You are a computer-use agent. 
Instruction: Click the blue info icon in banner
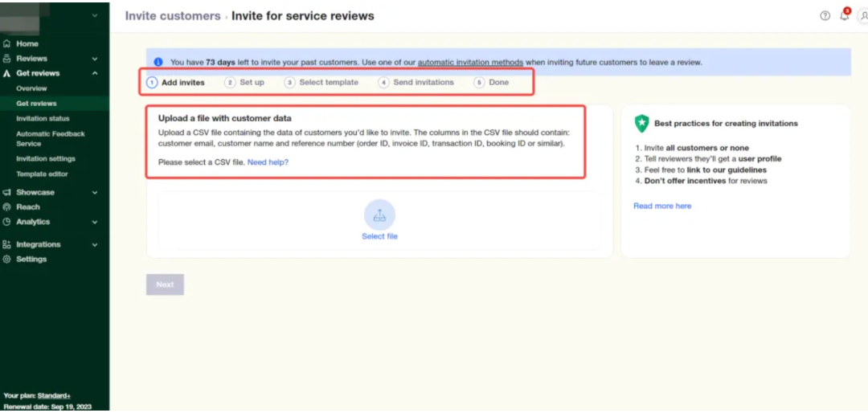click(x=158, y=62)
